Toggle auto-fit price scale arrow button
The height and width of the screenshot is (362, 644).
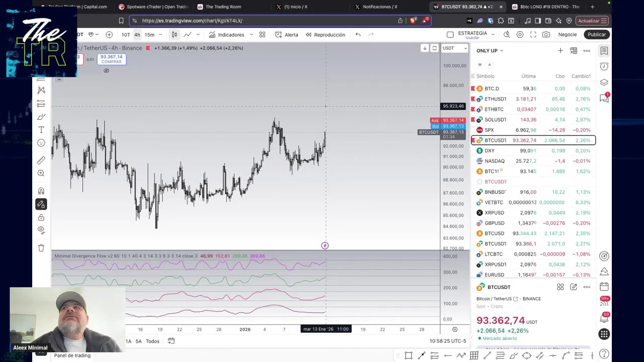point(425,48)
